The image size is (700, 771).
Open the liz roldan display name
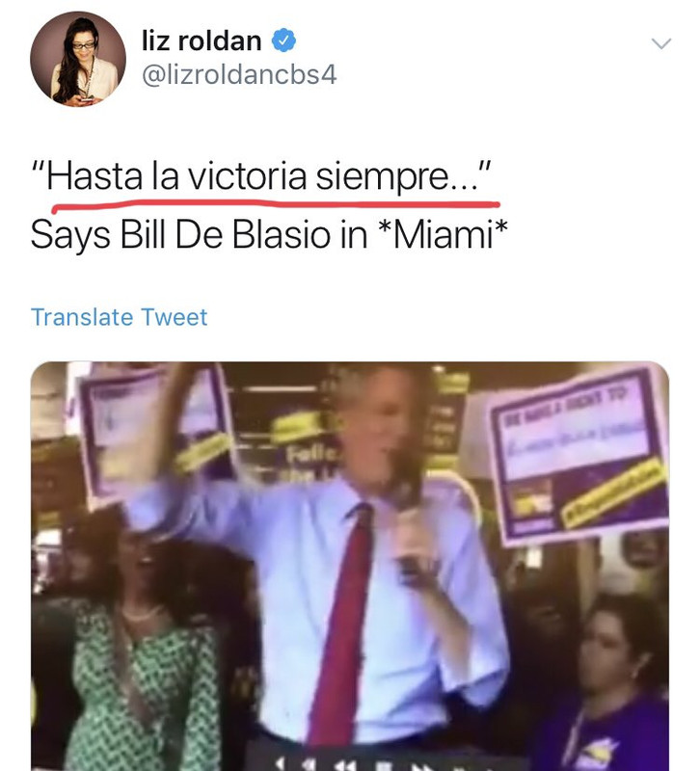tap(202, 40)
